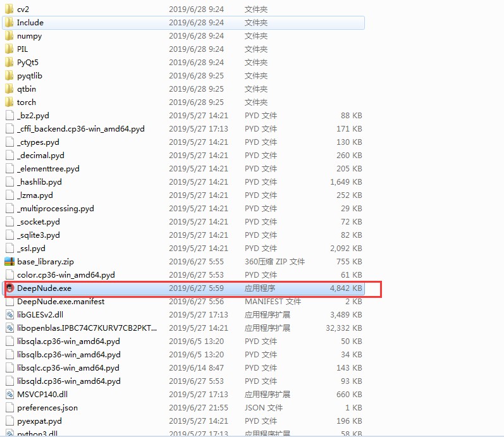Select the Include folder icon
This screenshot has width=504, height=437.
pos(9,23)
